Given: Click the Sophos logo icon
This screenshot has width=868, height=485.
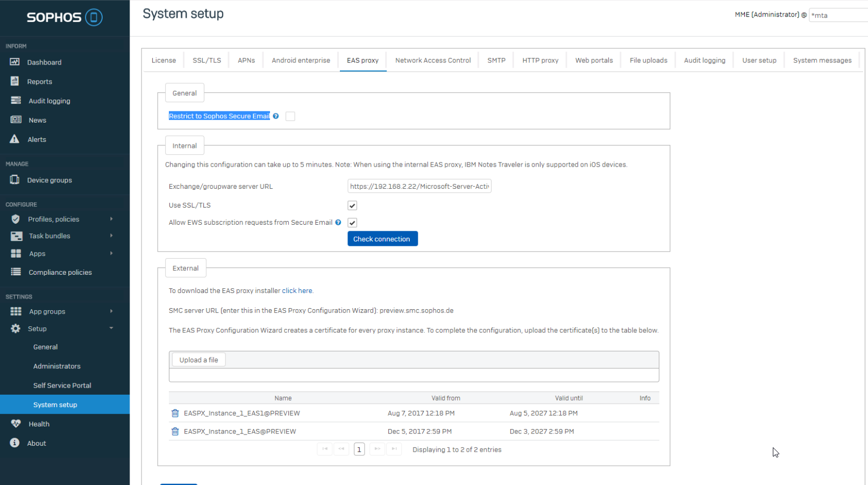Looking at the screenshot, I should (x=94, y=17).
